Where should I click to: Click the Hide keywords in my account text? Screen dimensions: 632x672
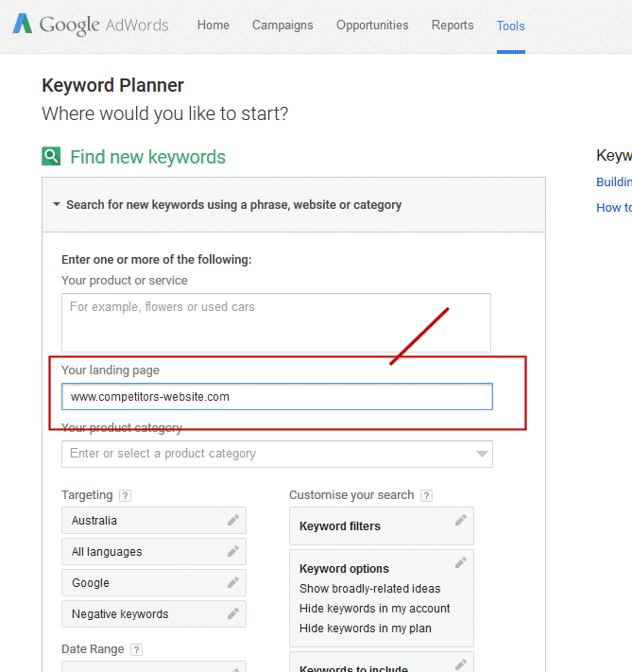(x=374, y=609)
